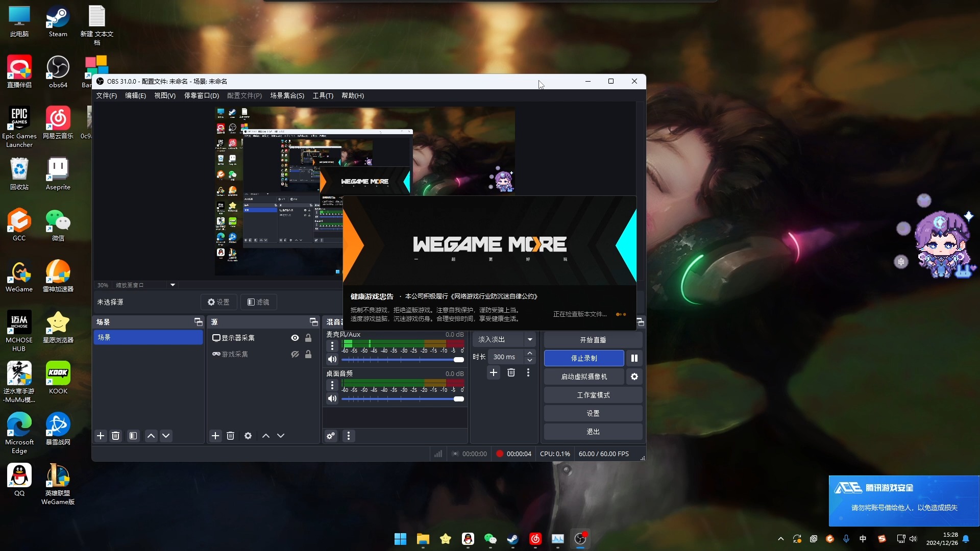Open Windows Start button

(401, 539)
